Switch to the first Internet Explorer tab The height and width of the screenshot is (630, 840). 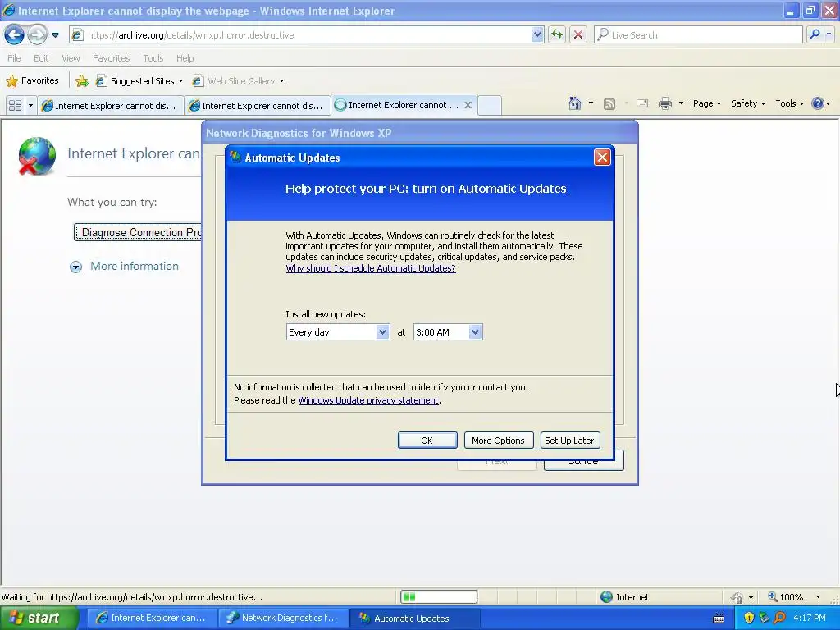(x=111, y=106)
